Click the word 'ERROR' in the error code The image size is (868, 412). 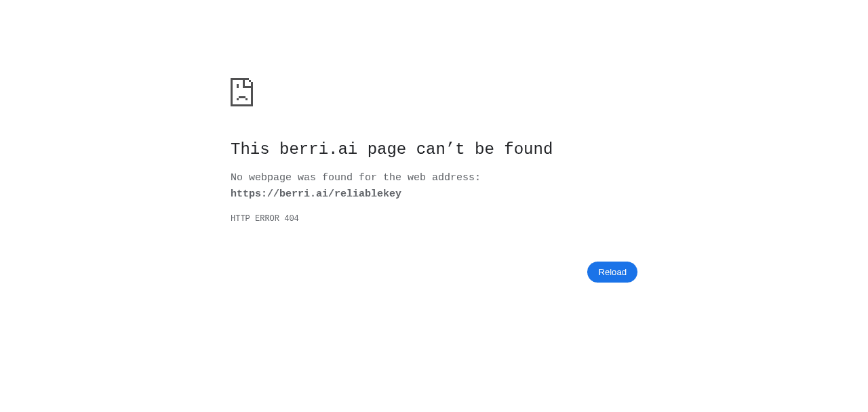point(267,219)
